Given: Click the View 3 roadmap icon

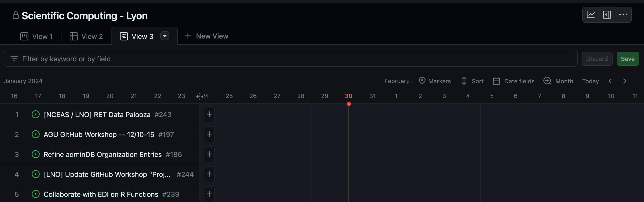Looking at the screenshot, I should pyautogui.click(x=124, y=36).
